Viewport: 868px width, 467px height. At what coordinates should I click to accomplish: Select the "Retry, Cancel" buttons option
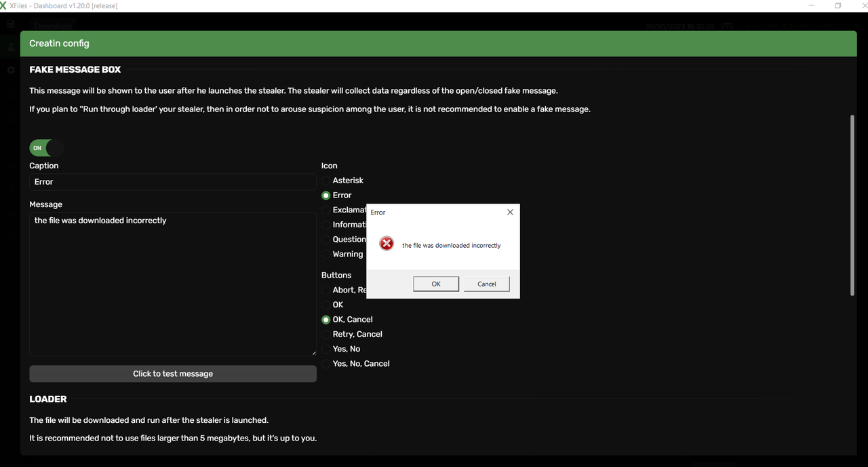326,335
